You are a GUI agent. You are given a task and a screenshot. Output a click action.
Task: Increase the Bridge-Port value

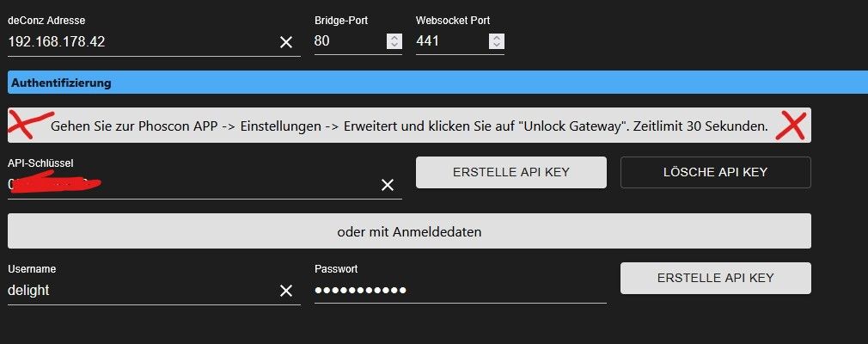394,37
